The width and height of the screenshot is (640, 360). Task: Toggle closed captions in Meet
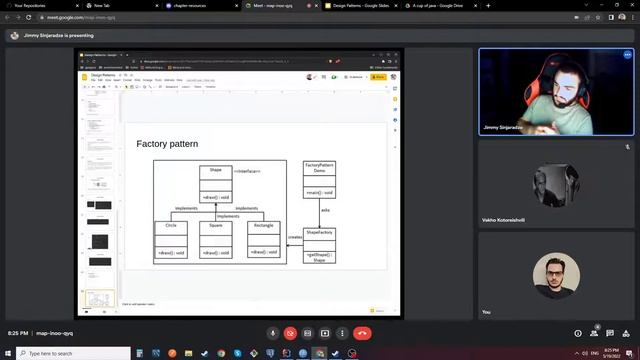pos(307,333)
